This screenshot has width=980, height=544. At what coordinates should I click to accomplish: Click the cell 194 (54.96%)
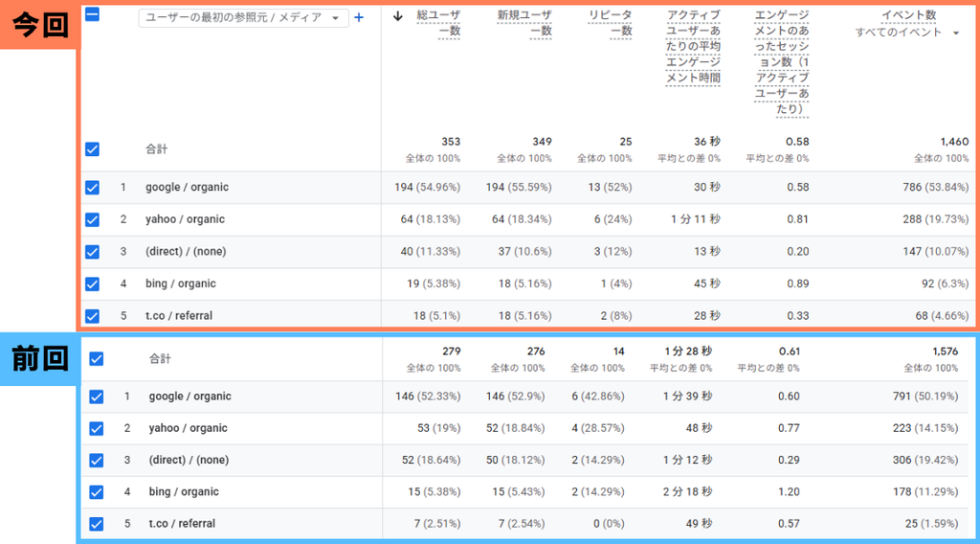tap(428, 187)
